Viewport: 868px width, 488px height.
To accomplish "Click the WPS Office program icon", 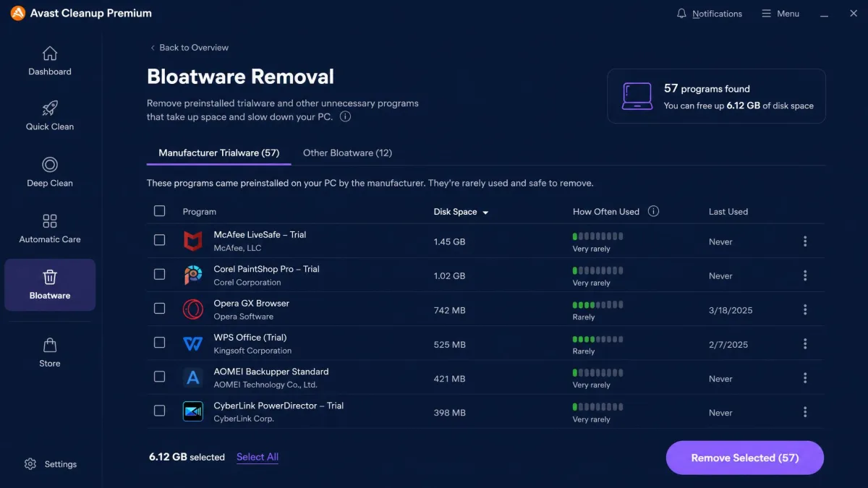I will [x=193, y=344].
